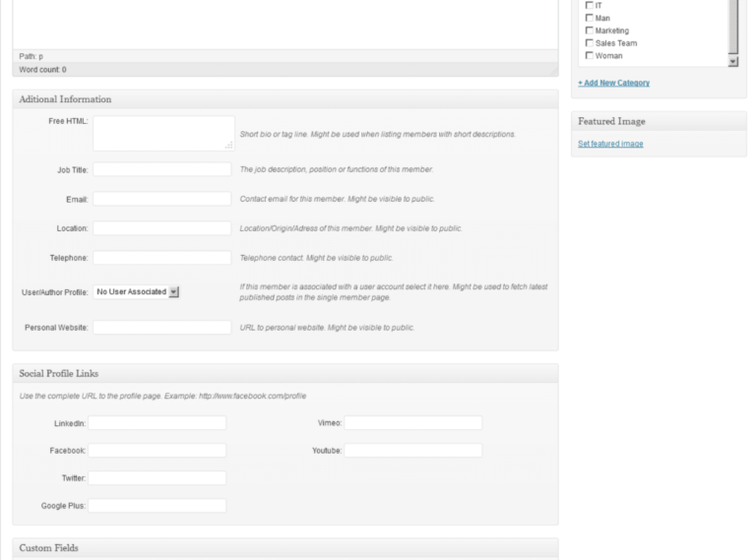Click Set featured image link
Image resolution: width=756 pixels, height=560 pixels.
tap(610, 144)
